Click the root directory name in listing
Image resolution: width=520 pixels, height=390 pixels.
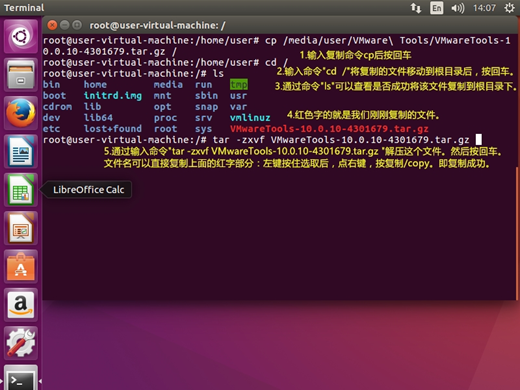[165, 129]
